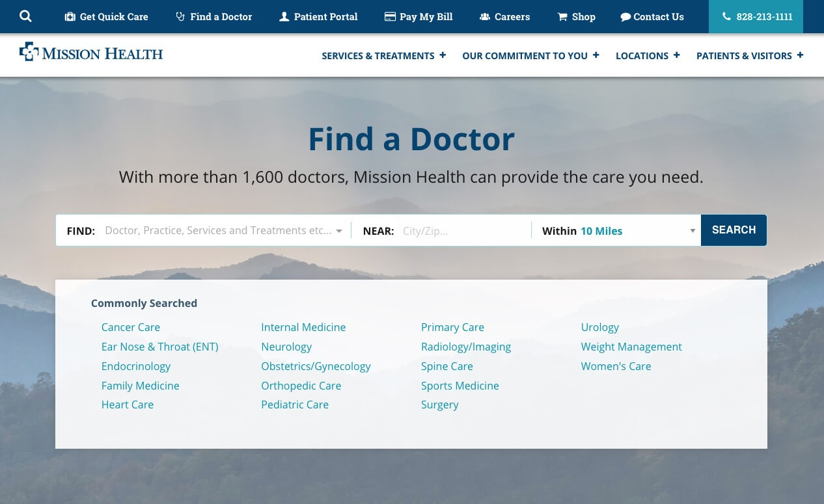This screenshot has width=824, height=504.
Task: Select Spine Care link
Action: point(447,366)
